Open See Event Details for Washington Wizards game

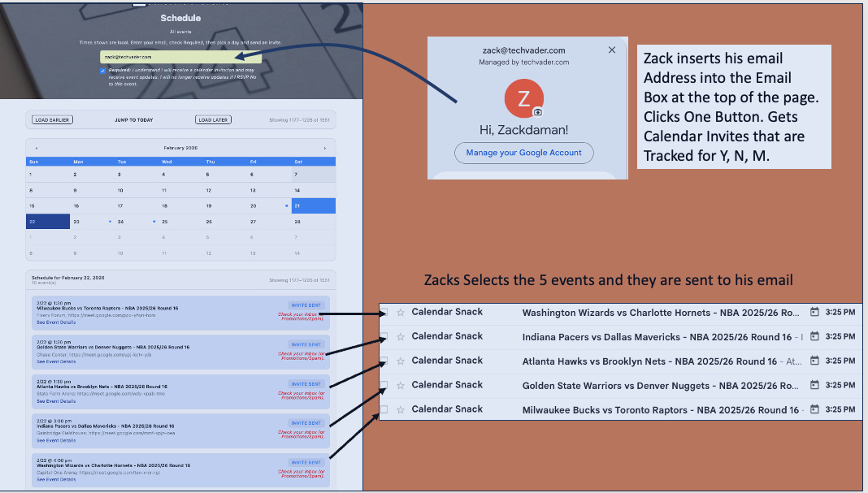pos(56,479)
